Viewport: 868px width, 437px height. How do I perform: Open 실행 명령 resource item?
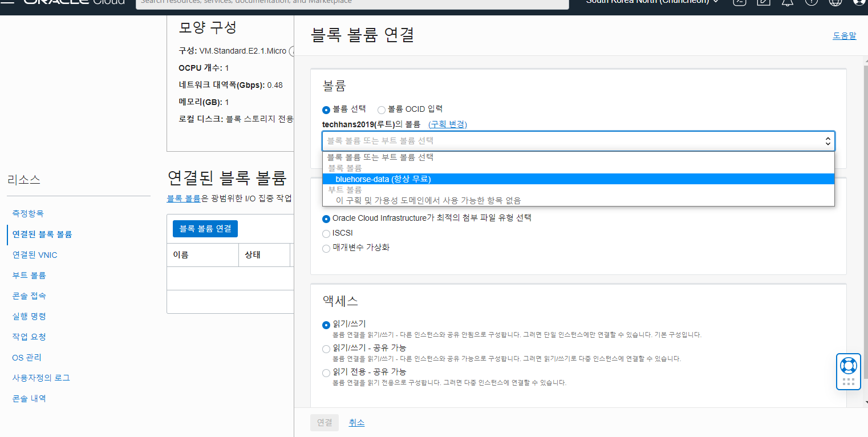pos(29,316)
